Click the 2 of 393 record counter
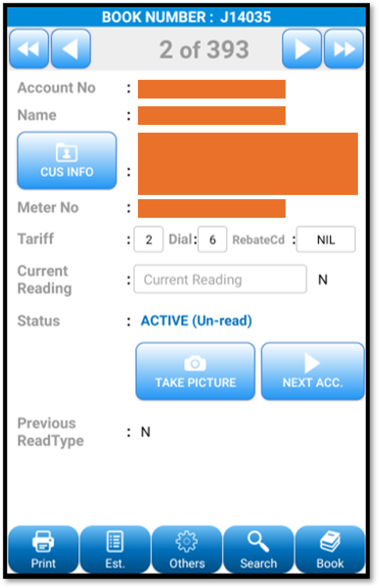Image resolution: width=379 pixels, height=588 pixels. [x=204, y=50]
